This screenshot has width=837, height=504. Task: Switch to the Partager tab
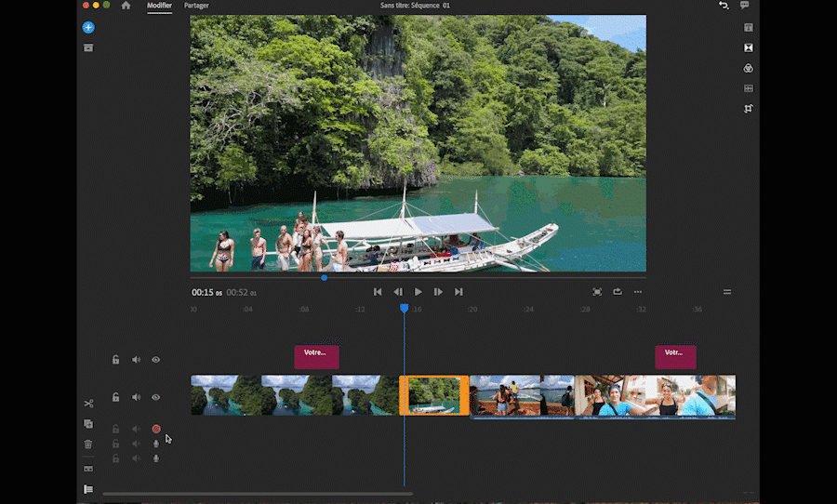click(196, 6)
